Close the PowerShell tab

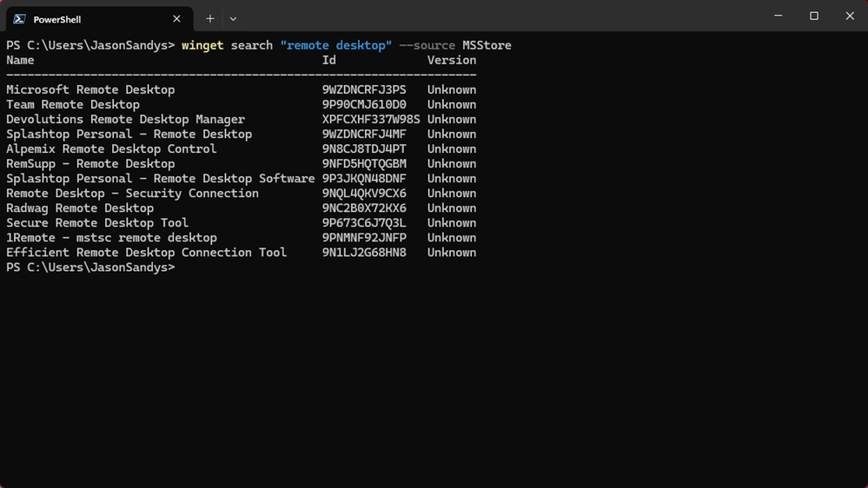coord(176,19)
